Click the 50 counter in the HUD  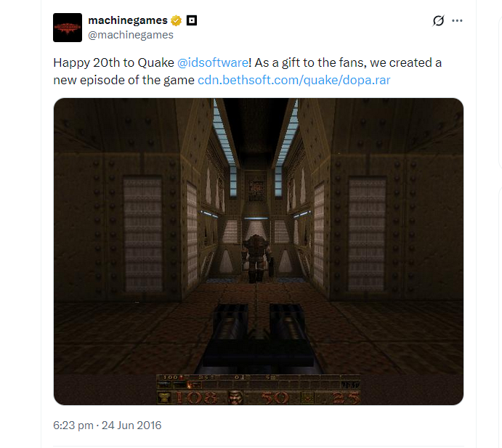tap(275, 398)
